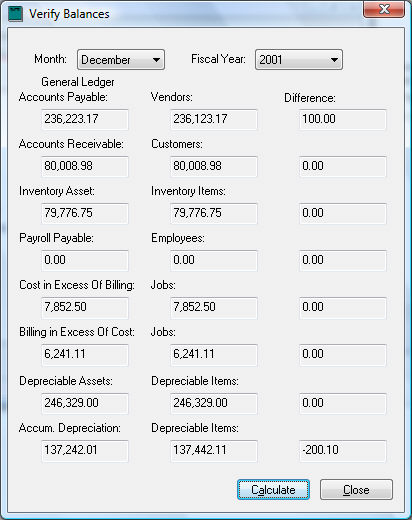The height and width of the screenshot is (520, 412).
Task: Select the difference field showing -200.10
Action: [x=343, y=450]
